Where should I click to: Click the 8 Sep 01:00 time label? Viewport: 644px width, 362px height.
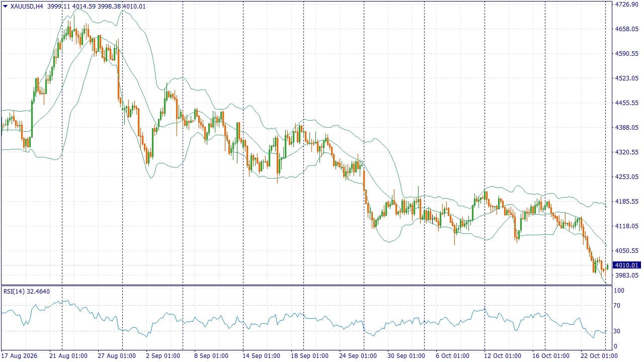[x=211, y=356]
